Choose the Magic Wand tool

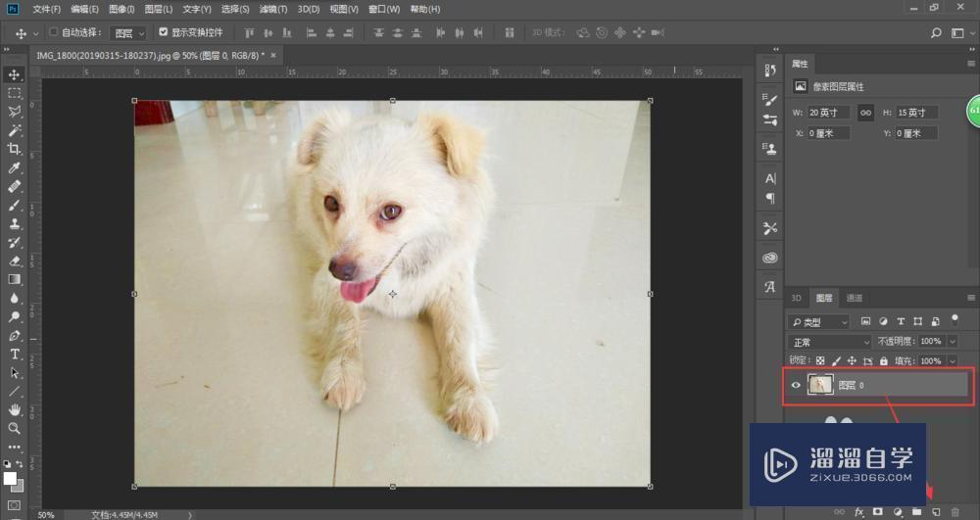[x=15, y=130]
